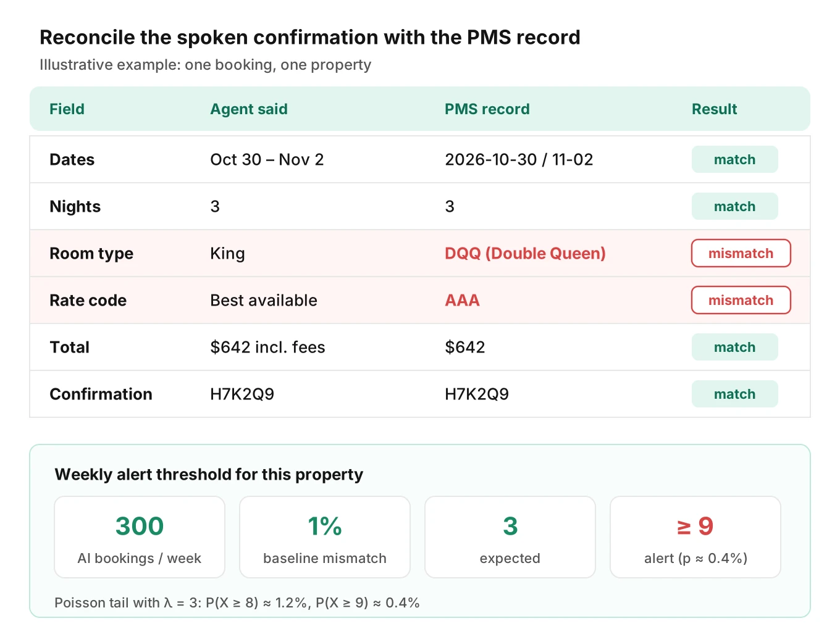Open the '1% baseline mismatch' card
The width and height of the screenshot is (840, 642).
pyautogui.click(x=325, y=537)
